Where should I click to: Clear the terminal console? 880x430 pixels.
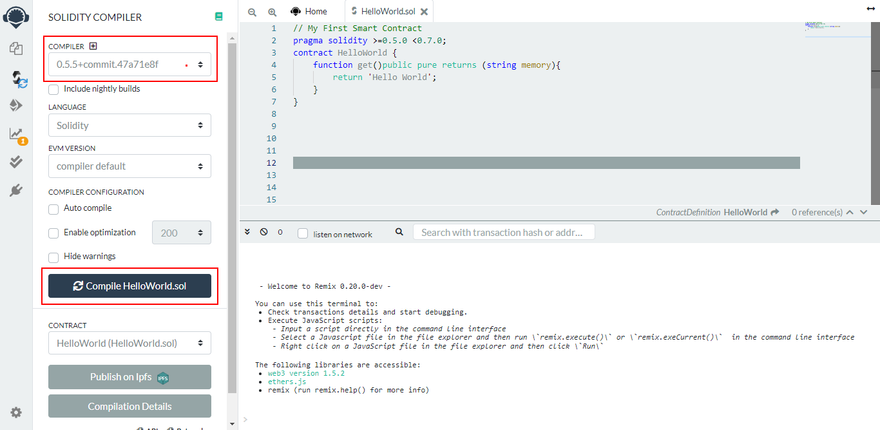pyautogui.click(x=264, y=232)
